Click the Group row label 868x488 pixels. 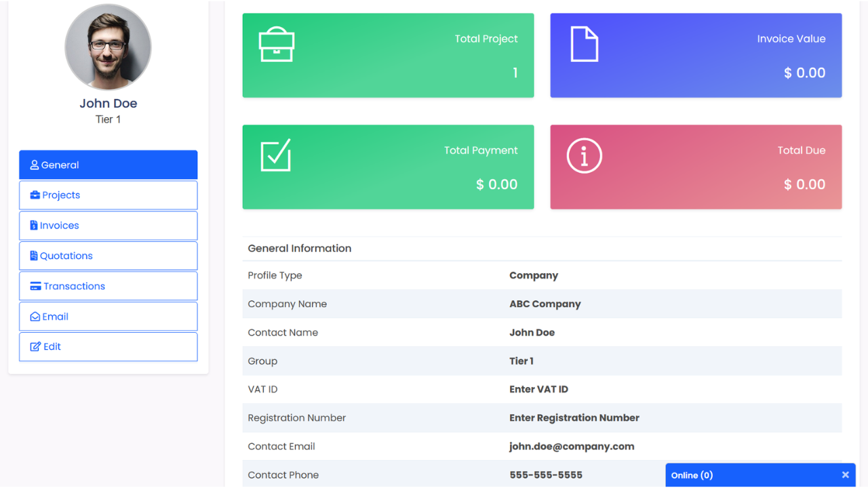[262, 361]
